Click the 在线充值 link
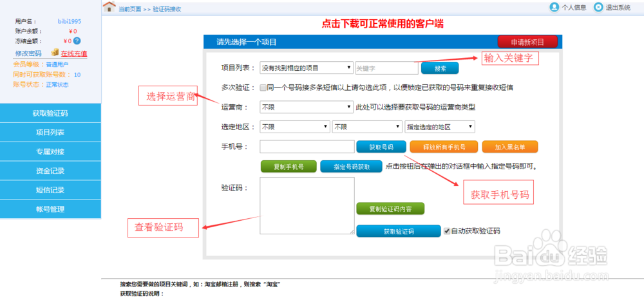Screen dimensions: 644x298 pyautogui.click(x=74, y=53)
